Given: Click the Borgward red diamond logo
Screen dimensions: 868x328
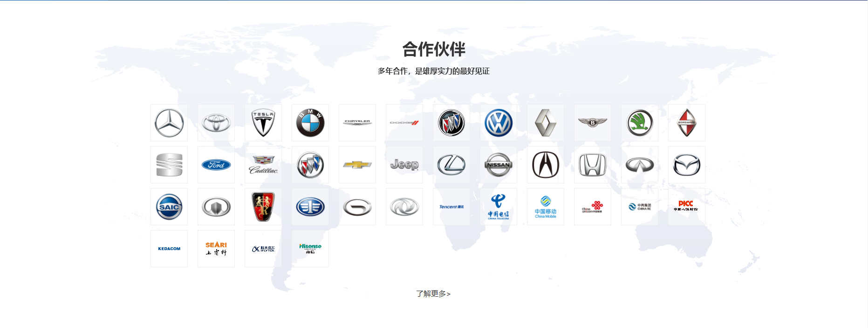Looking at the screenshot, I should coord(687,123).
